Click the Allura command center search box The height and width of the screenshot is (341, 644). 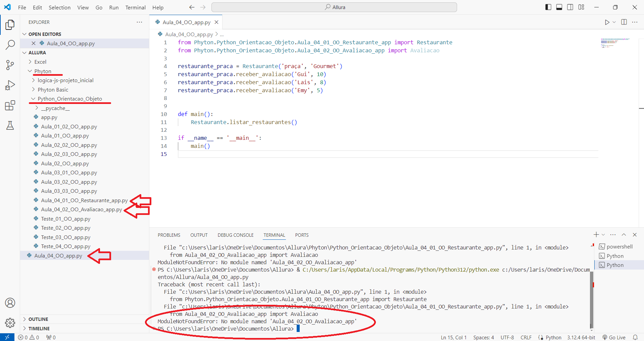[334, 7]
